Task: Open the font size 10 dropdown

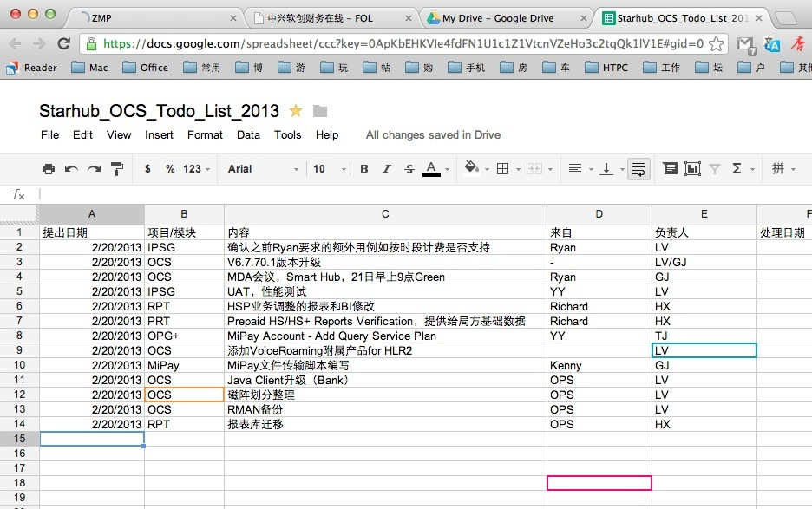Action: coord(325,169)
